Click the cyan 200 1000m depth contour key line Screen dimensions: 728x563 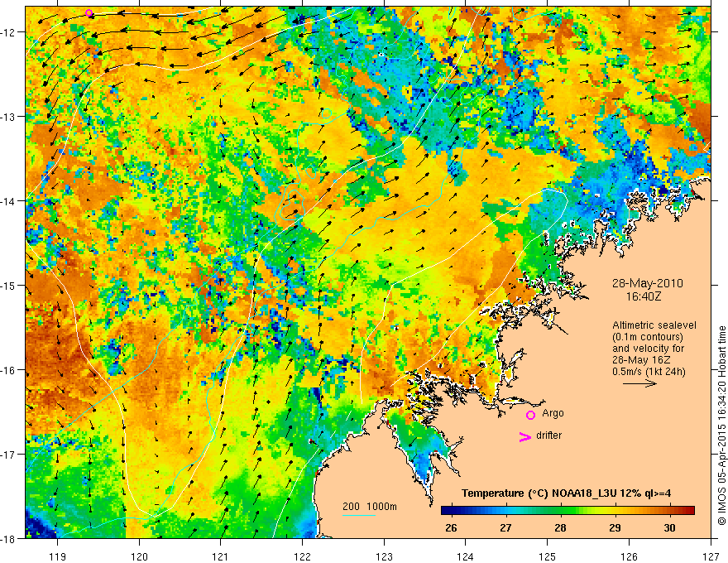coord(359,515)
